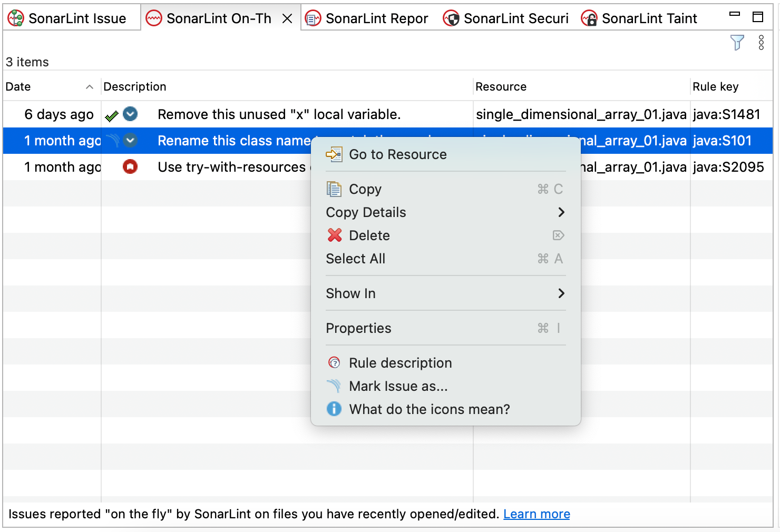The height and width of the screenshot is (532, 780).
Task: Open What do the icons mean?
Action: click(446, 409)
